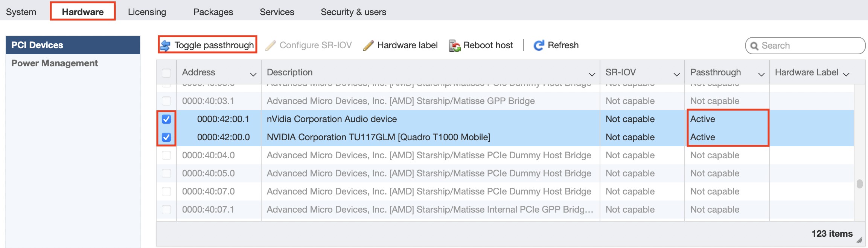Uncheck the nVidia Corporation Audio device row
Viewport: 868px width, 248px height.
(x=166, y=119)
